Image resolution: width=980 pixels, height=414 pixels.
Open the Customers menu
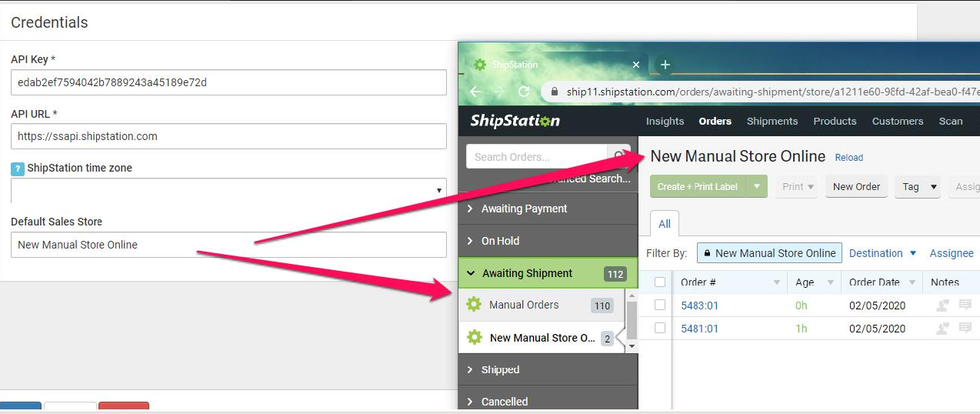[x=898, y=121]
